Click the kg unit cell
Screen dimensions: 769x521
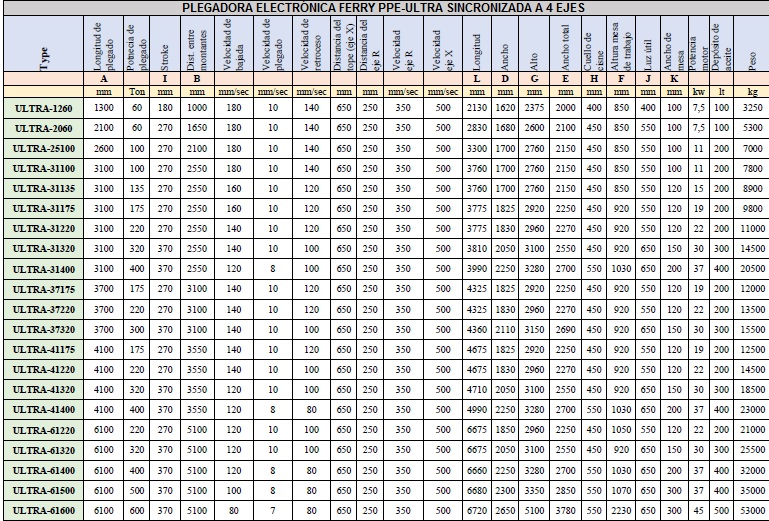(x=752, y=92)
